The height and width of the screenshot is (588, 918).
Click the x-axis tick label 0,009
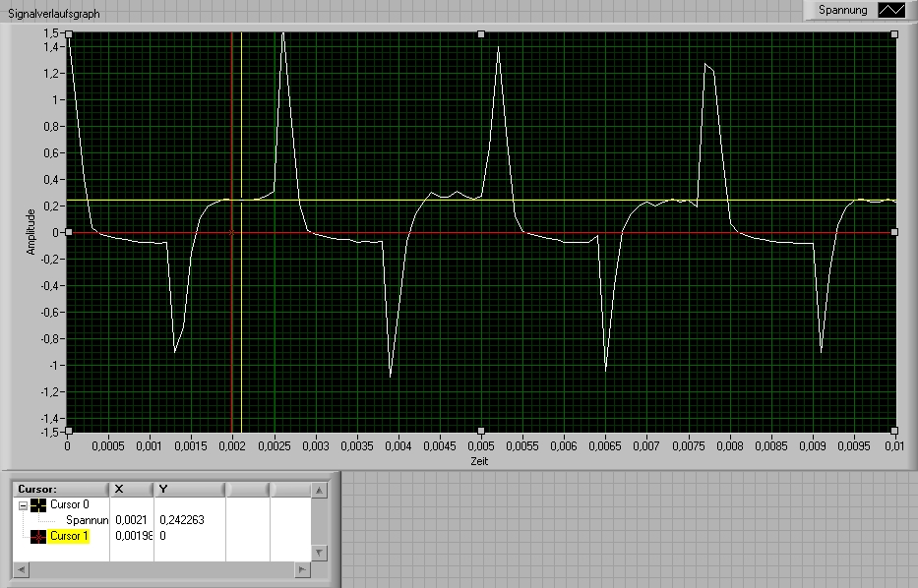(813, 445)
